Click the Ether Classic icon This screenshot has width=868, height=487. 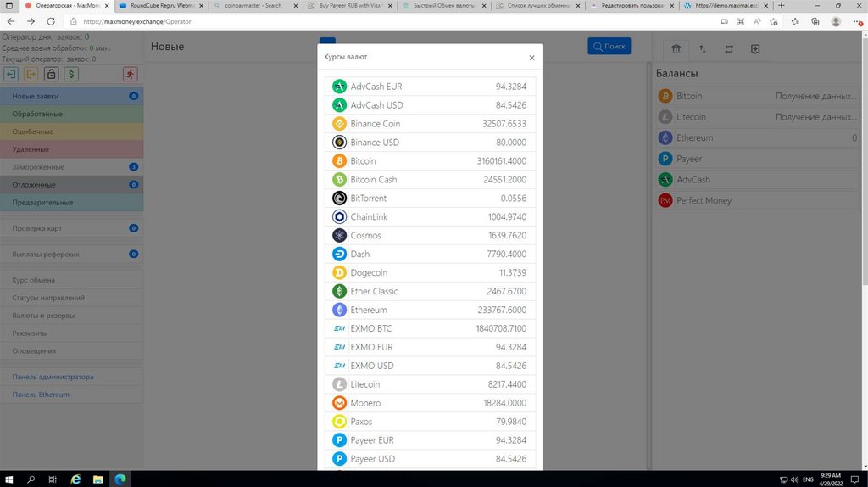pos(339,291)
